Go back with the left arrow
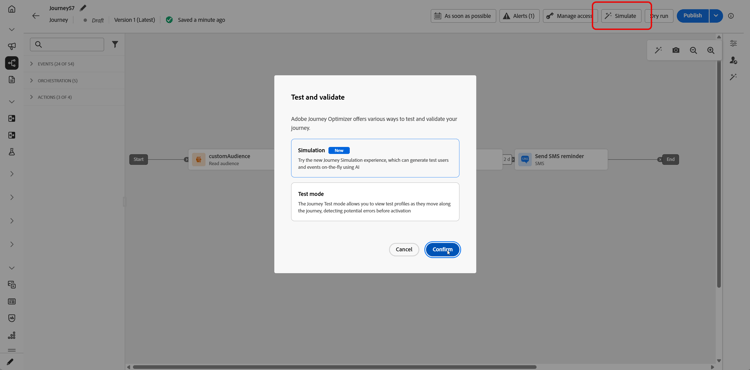 tap(36, 16)
